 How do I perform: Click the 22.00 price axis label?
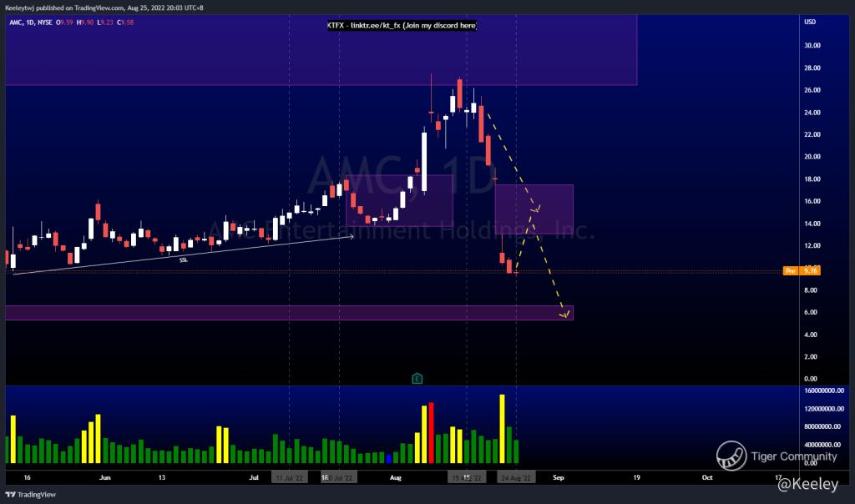[x=812, y=134]
